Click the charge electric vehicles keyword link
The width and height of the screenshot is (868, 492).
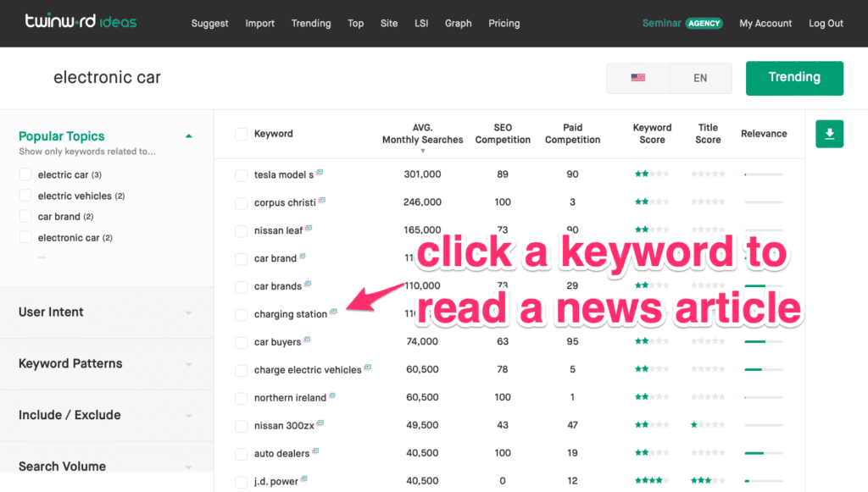pos(307,370)
